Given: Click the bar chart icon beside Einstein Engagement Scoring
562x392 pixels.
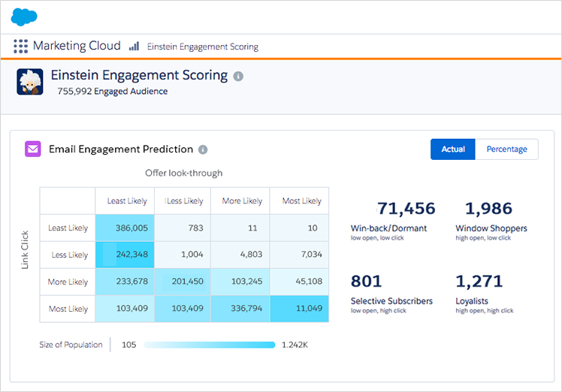Looking at the screenshot, I should 134,47.
